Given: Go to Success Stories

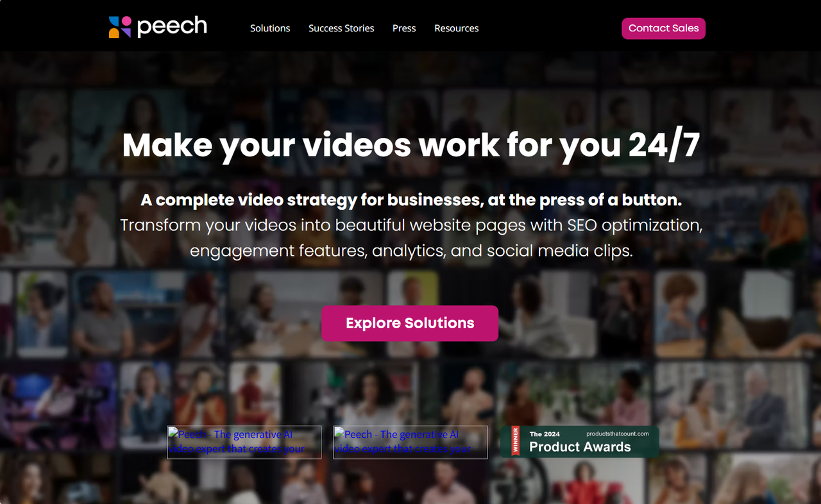Looking at the screenshot, I should (x=341, y=28).
